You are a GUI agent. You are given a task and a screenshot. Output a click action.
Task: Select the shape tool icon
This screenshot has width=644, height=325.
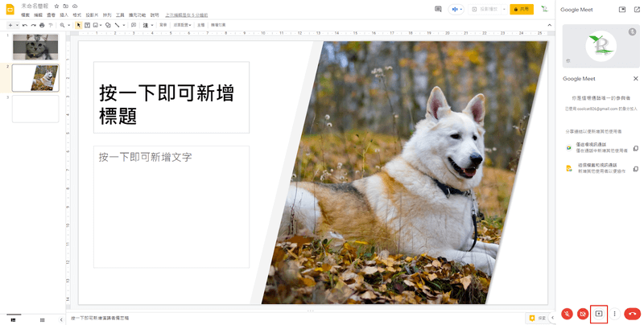[108, 25]
